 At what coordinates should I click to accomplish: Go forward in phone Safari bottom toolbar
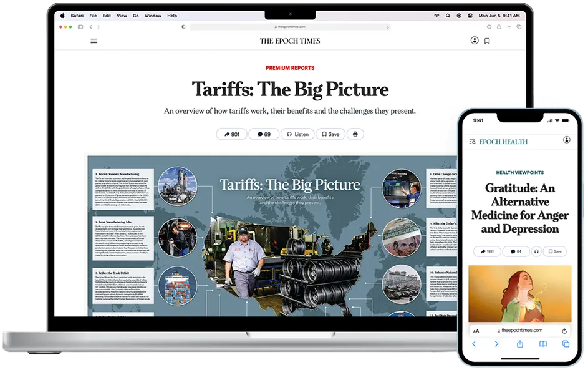pyautogui.click(x=496, y=344)
